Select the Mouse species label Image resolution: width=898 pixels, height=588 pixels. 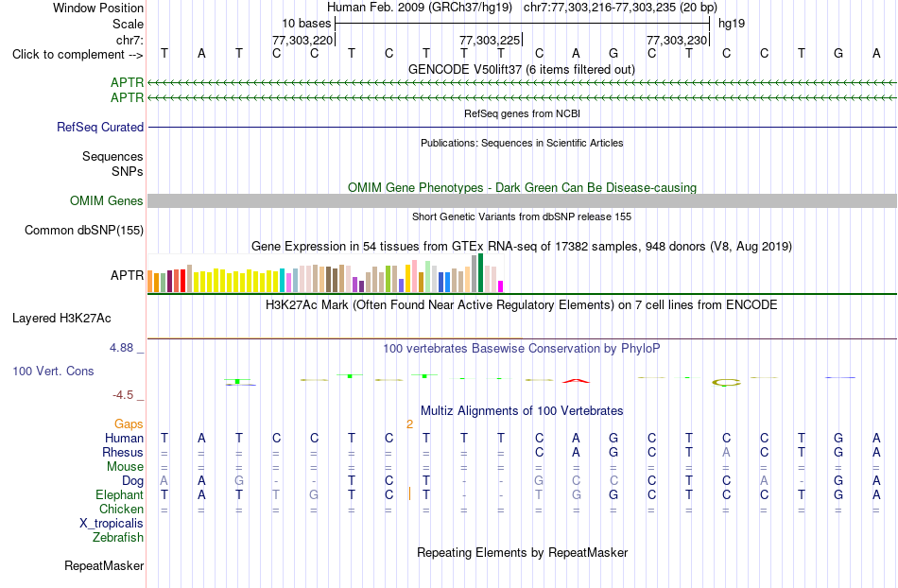(x=125, y=467)
